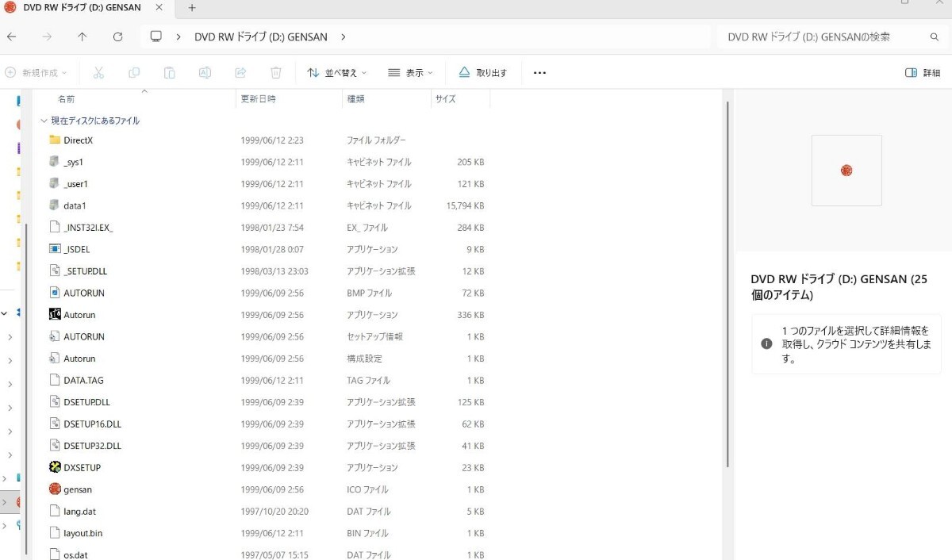The width and height of the screenshot is (952, 560).
Task: Select the layout.bin file name
Action: 83,533
